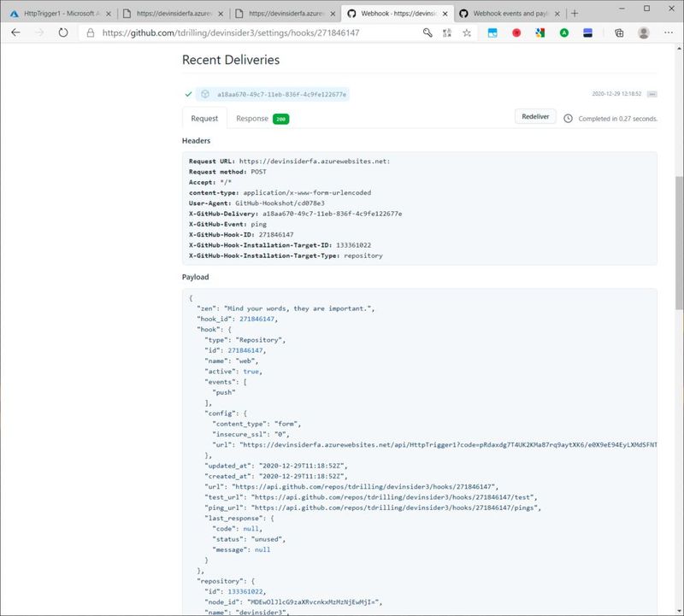The height and width of the screenshot is (616, 684).
Task: Click the scrollbar down arrow
Action: 679,611
